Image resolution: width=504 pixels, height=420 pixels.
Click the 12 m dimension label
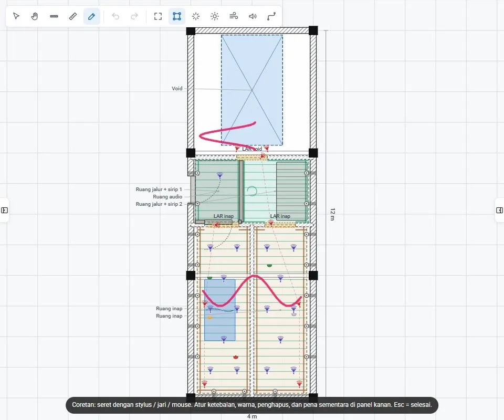point(332,214)
